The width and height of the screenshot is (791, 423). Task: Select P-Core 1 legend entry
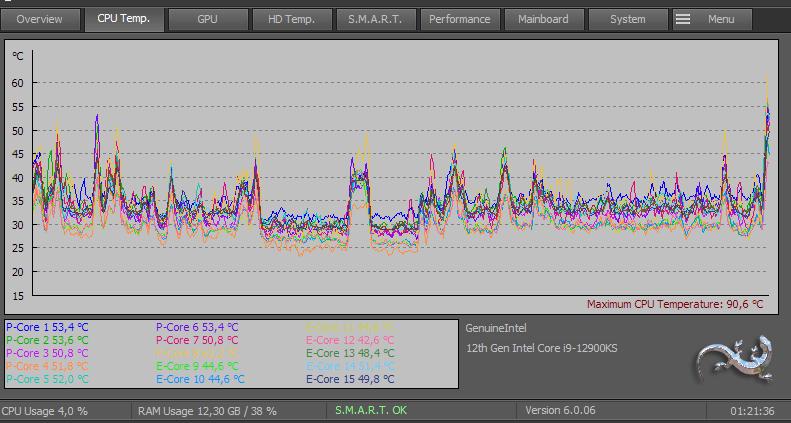tap(47, 327)
